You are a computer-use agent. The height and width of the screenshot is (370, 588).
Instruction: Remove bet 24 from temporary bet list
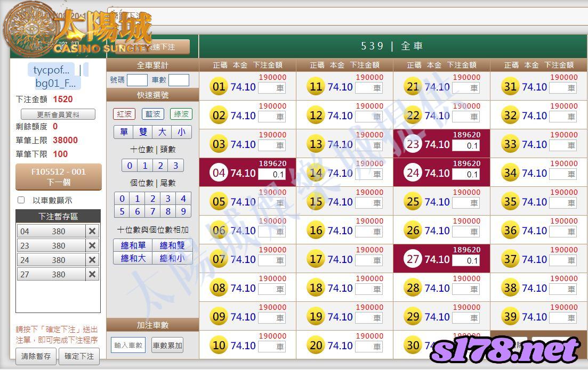click(x=92, y=260)
